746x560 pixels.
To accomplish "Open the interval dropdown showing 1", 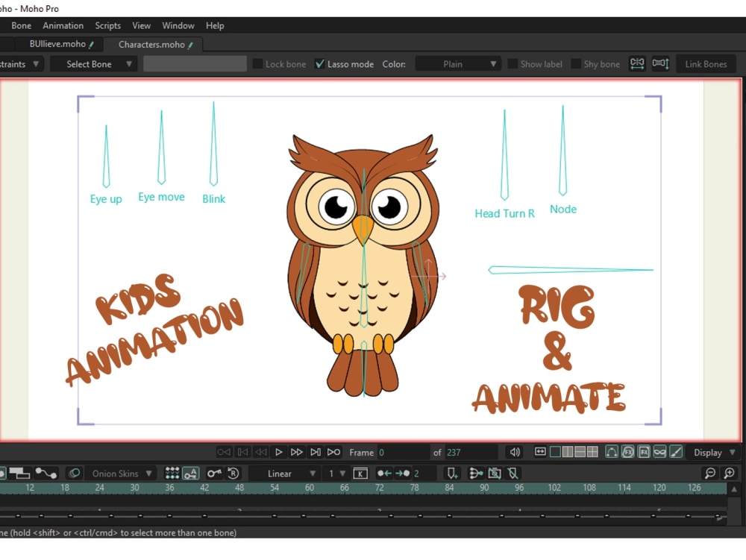I will [336, 474].
